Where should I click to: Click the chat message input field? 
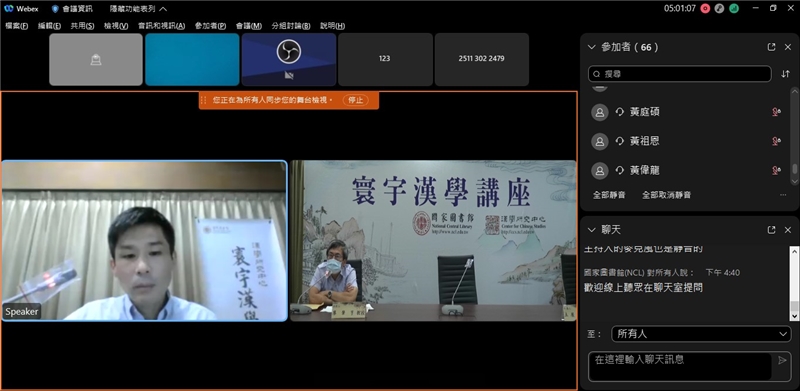[x=680, y=366]
